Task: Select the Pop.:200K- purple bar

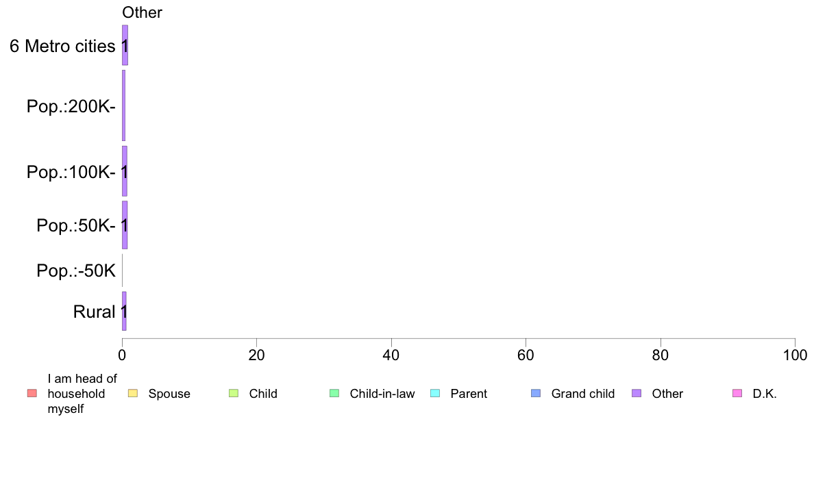Action: (x=123, y=105)
